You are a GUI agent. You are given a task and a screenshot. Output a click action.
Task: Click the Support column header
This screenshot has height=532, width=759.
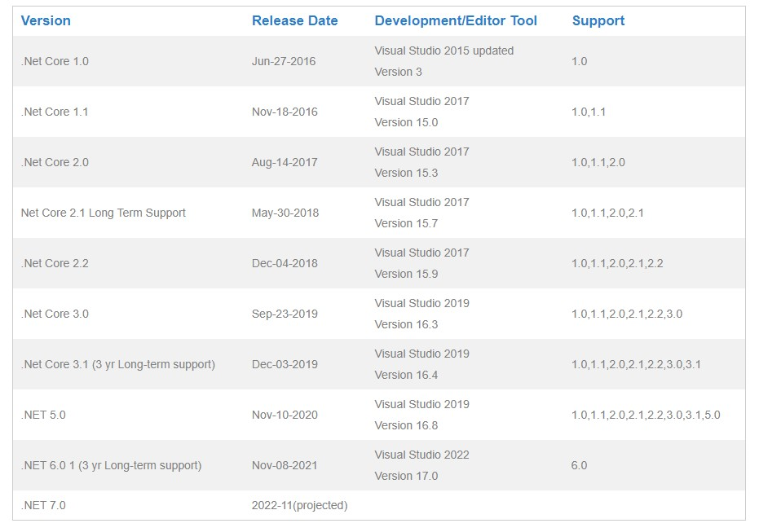(598, 21)
